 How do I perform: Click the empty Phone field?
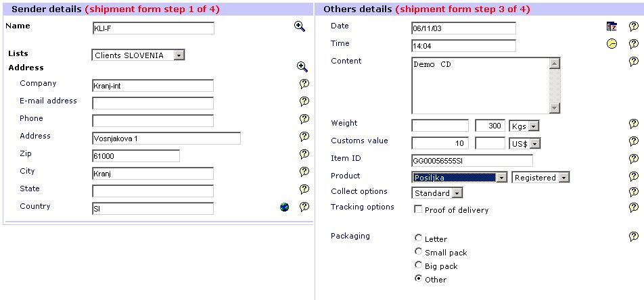point(153,121)
